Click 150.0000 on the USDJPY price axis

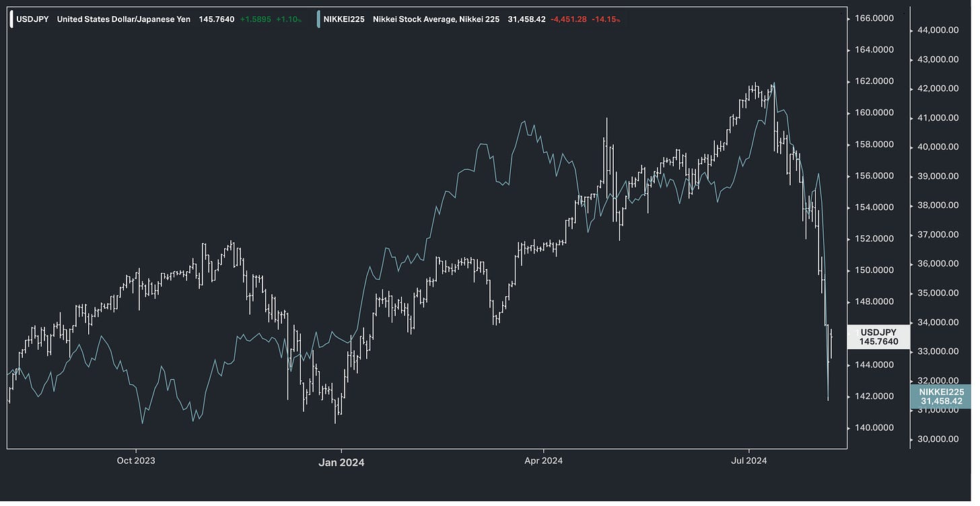click(874, 270)
